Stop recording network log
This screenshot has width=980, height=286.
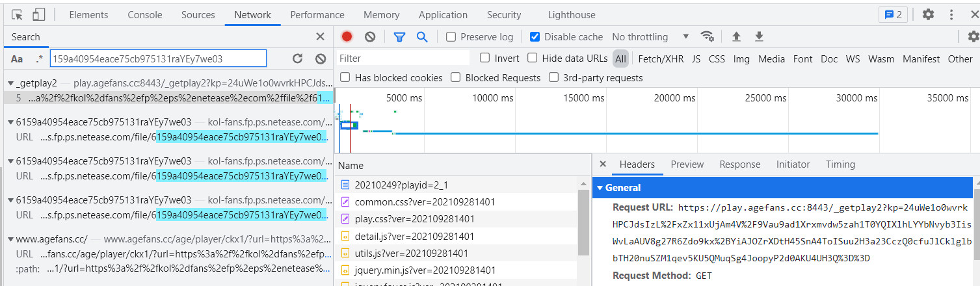[x=347, y=37]
